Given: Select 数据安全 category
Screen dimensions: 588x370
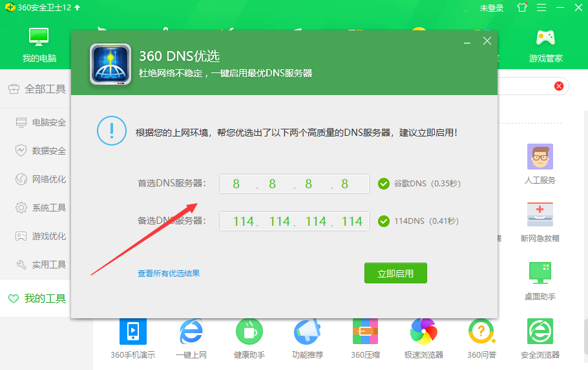Looking at the screenshot, I should point(41,151).
